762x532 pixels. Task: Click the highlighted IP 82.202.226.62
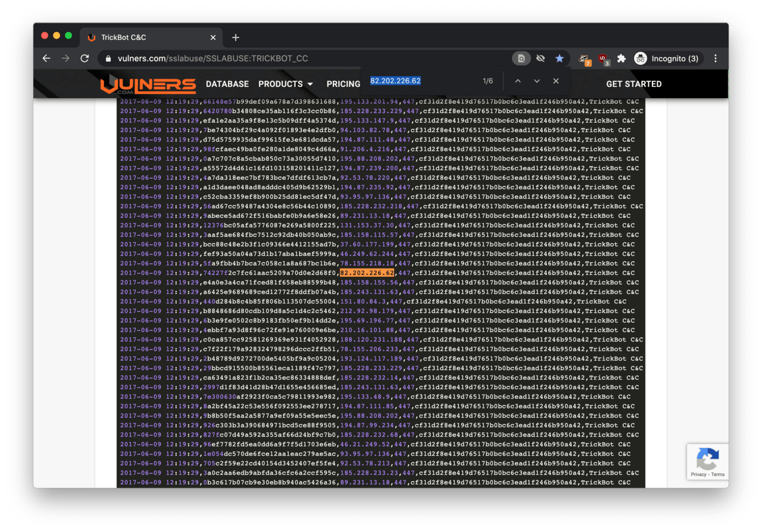point(367,273)
